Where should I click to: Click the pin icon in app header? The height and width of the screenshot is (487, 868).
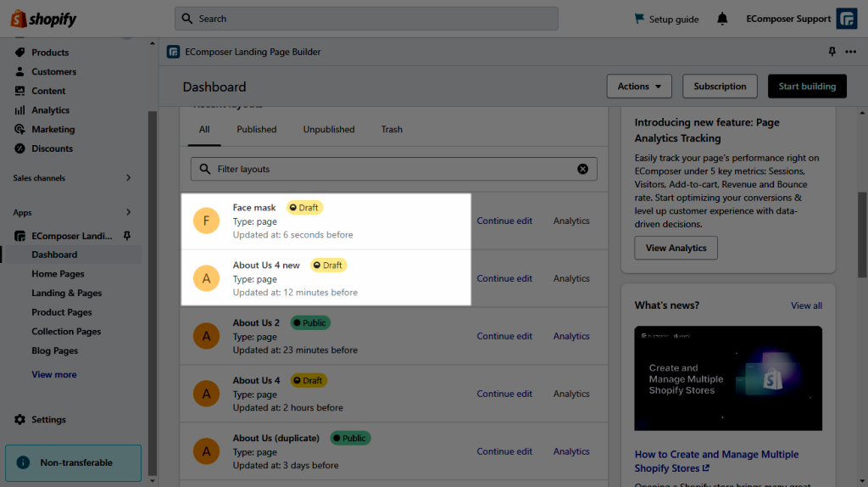(832, 52)
